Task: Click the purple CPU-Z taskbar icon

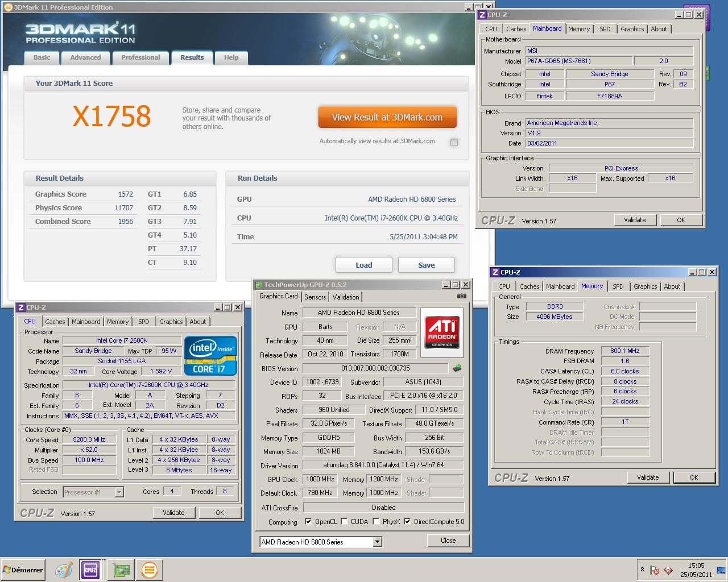Action: click(x=90, y=570)
